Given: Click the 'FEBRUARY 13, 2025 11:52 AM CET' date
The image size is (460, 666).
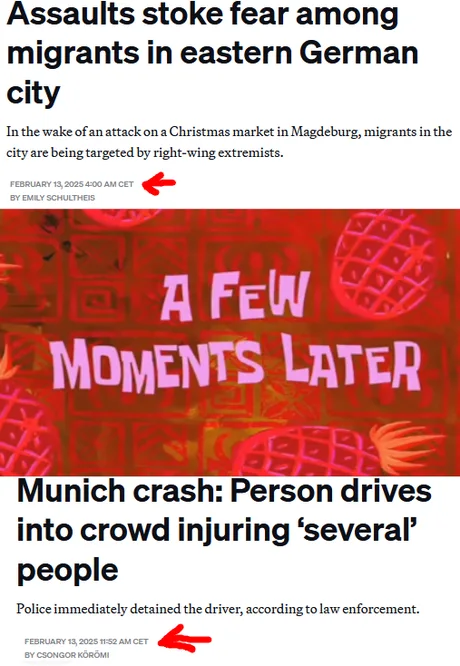Looking at the screenshot, I should point(86,641).
